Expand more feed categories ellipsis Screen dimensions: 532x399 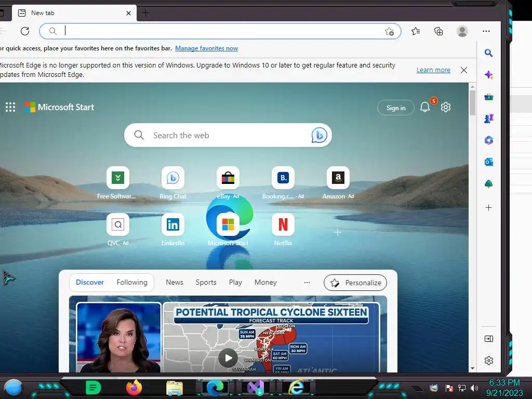tap(307, 282)
